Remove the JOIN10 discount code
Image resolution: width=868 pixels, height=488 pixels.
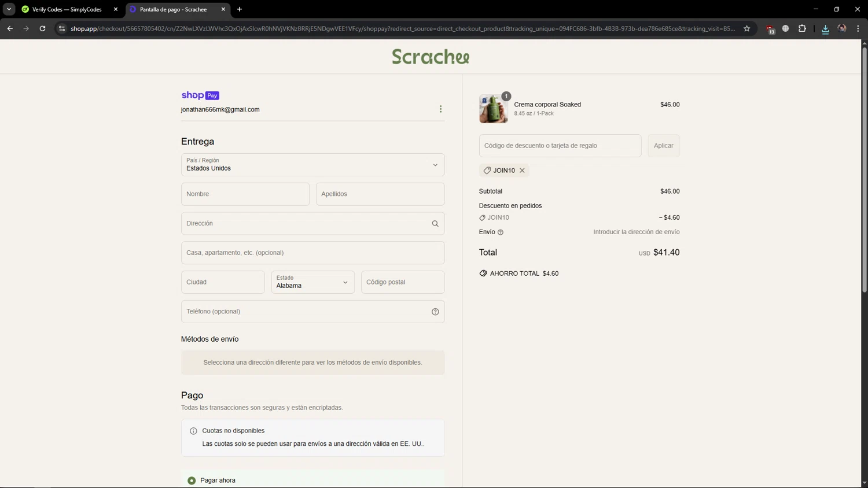pos(522,171)
